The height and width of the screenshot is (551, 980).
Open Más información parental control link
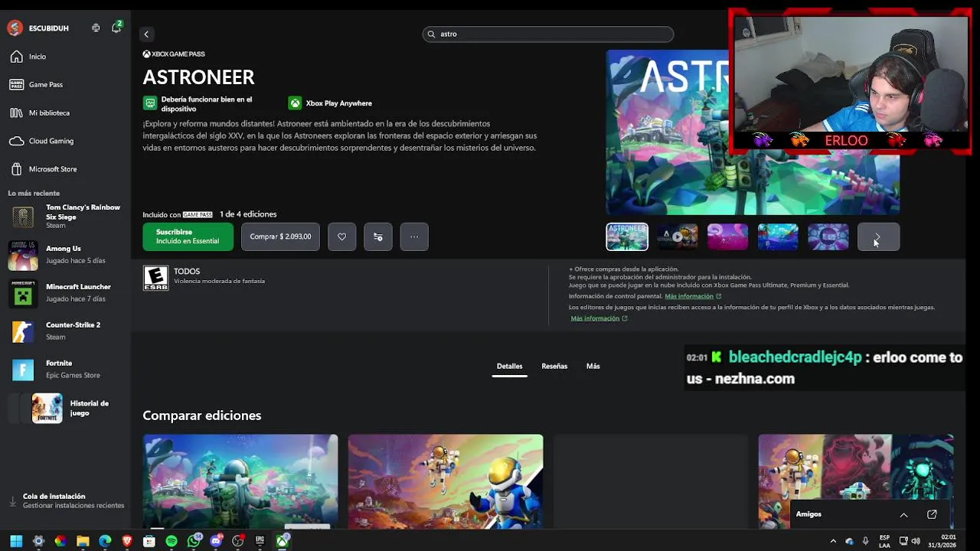pos(693,296)
